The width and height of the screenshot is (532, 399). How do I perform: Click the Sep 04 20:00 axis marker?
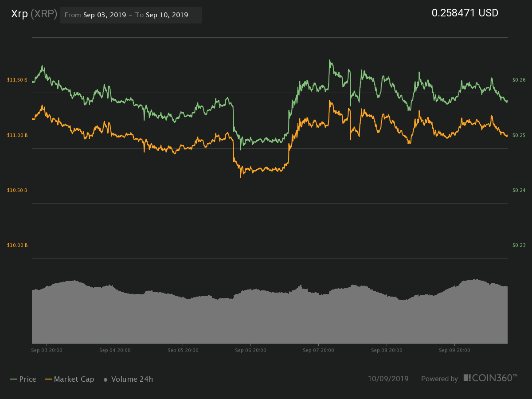pos(115,350)
